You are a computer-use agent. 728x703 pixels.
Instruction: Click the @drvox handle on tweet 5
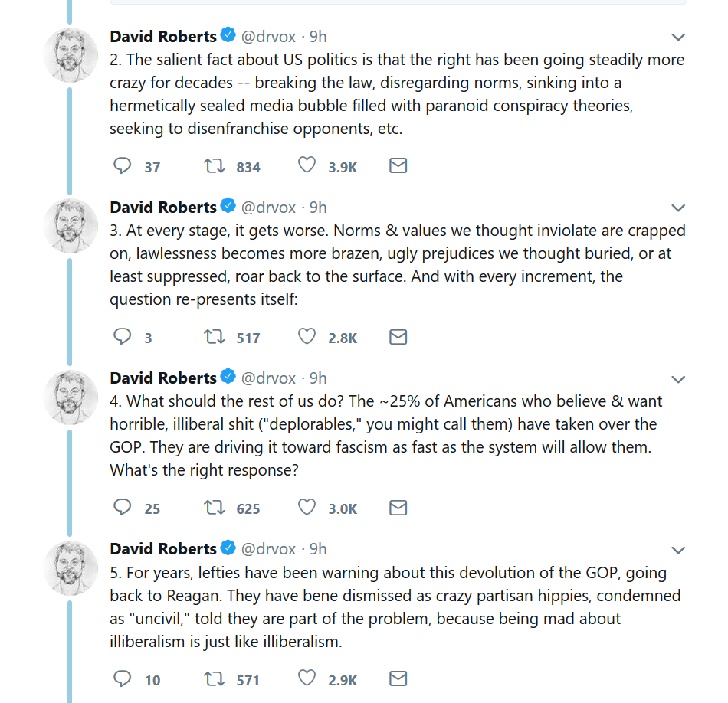click(x=268, y=549)
